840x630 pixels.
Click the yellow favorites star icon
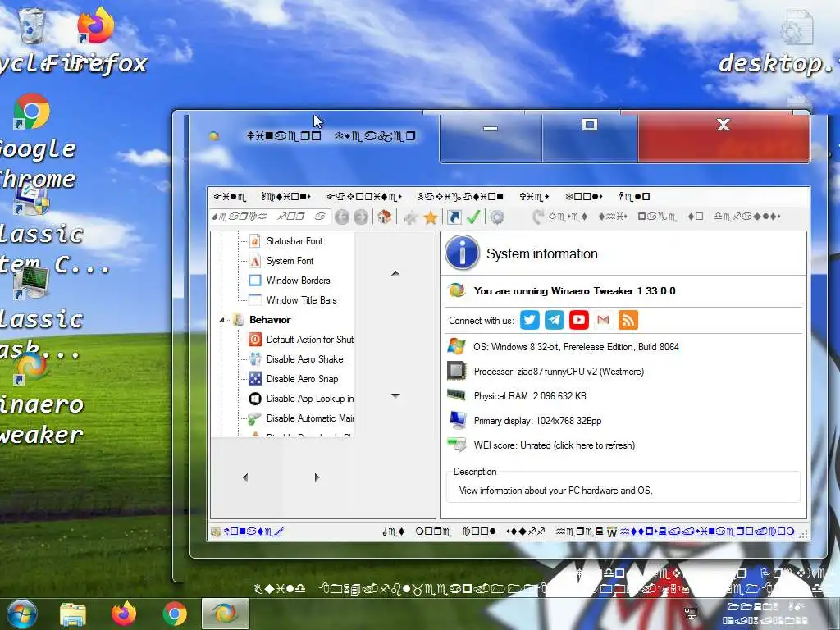(431, 217)
